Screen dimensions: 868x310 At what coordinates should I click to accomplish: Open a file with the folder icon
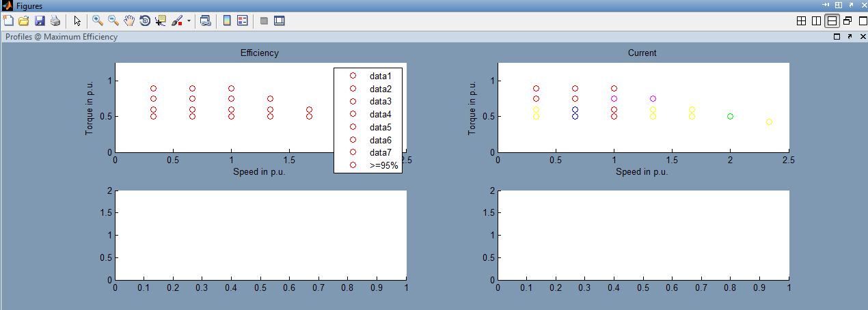[23, 20]
